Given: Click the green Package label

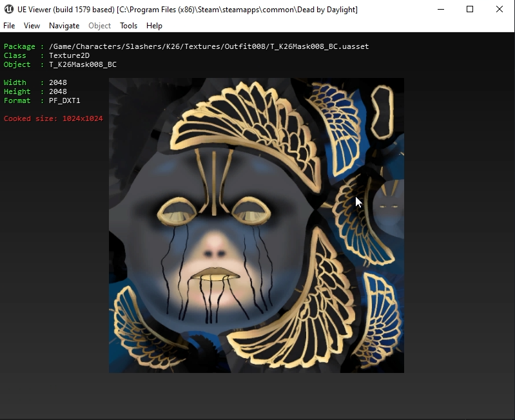Looking at the screenshot, I should point(19,46).
